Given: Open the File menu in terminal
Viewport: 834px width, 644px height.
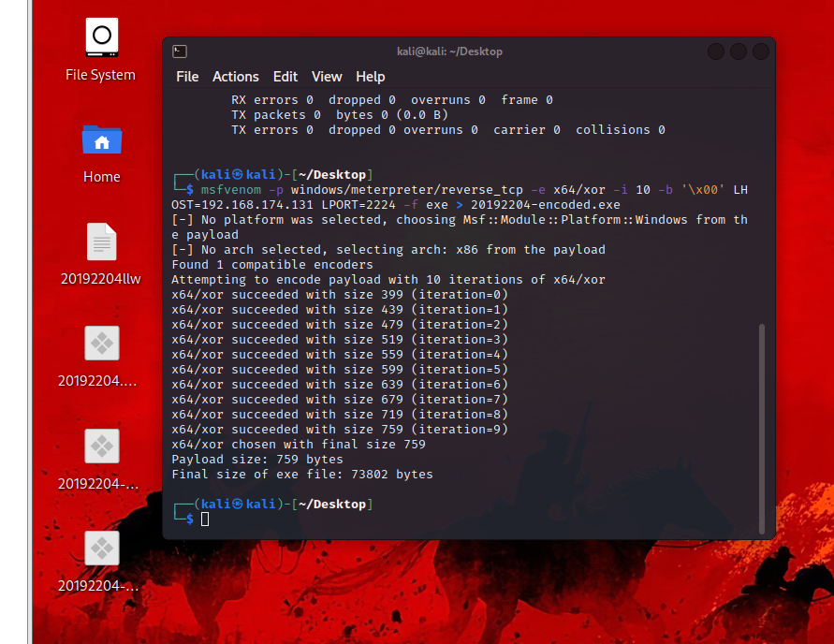Looking at the screenshot, I should click(x=187, y=77).
